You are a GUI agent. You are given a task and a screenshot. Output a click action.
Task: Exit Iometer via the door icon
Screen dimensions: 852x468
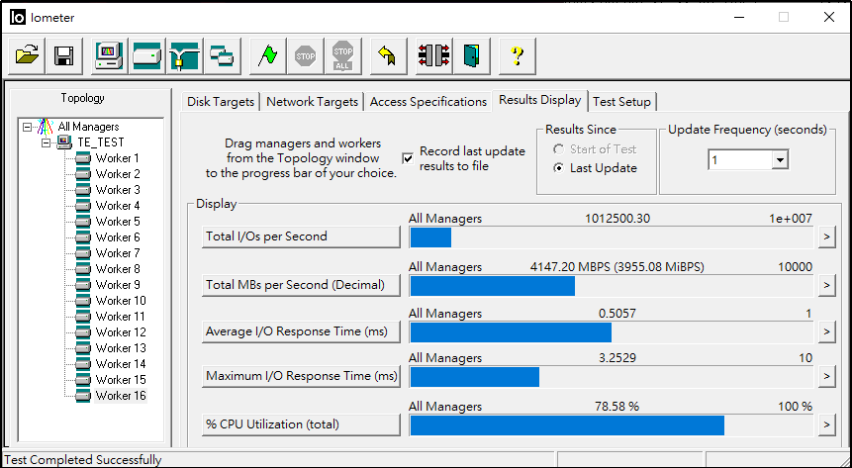point(471,55)
